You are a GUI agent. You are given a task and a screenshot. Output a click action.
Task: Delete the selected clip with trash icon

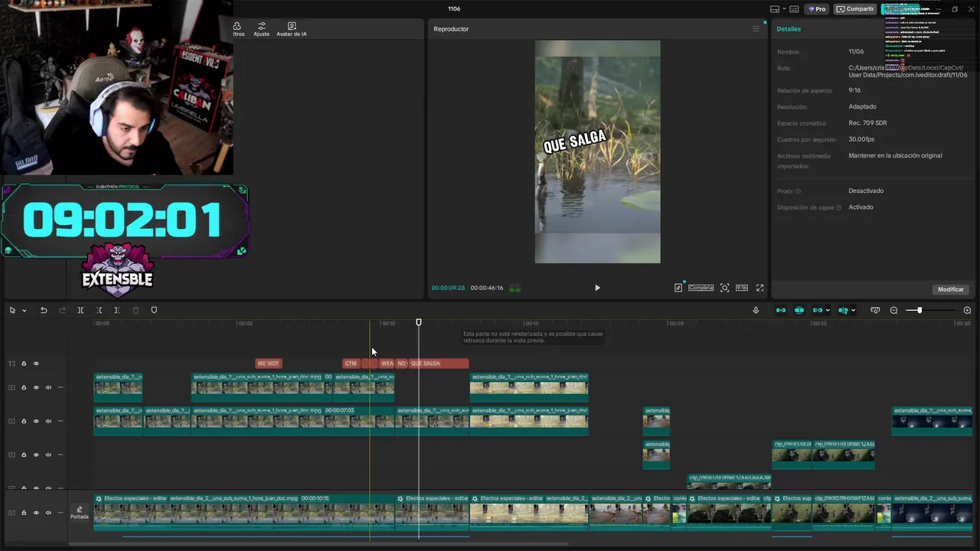(136, 310)
